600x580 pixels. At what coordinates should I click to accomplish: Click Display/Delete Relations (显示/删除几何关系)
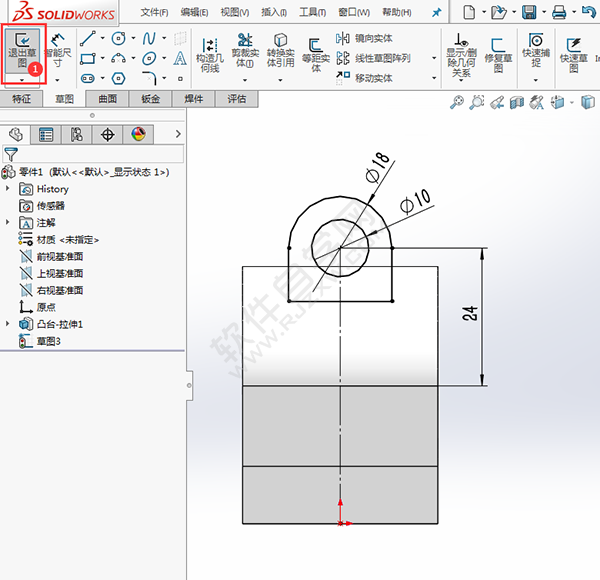[461, 55]
